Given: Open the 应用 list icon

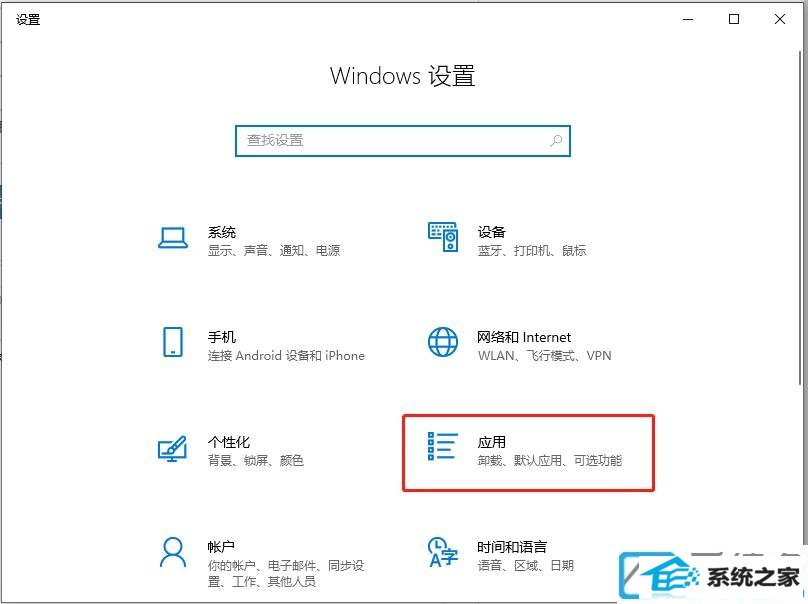Looking at the screenshot, I should 443,446.
